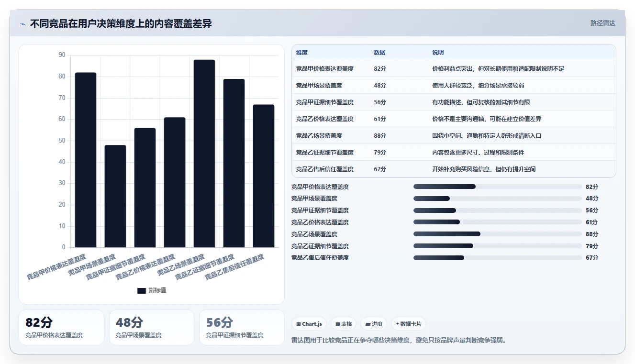This screenshot has height=364, width=635.
Task: Click description 内容包含更多尺寸、过程和限制条件
Action: (478, 153)
